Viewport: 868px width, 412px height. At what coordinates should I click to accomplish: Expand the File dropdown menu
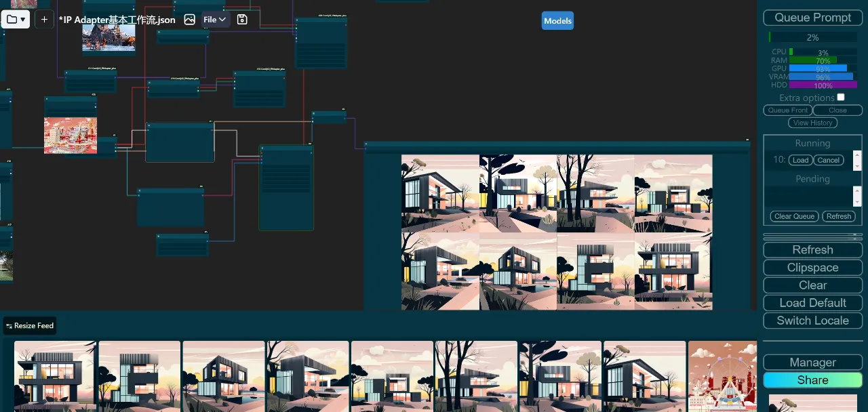click(215, 20)
